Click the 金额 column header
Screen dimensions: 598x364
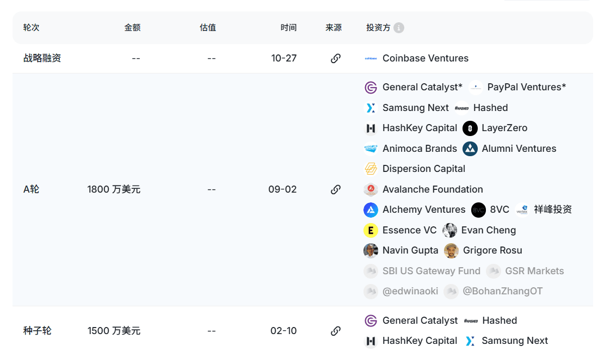point(132,28)
